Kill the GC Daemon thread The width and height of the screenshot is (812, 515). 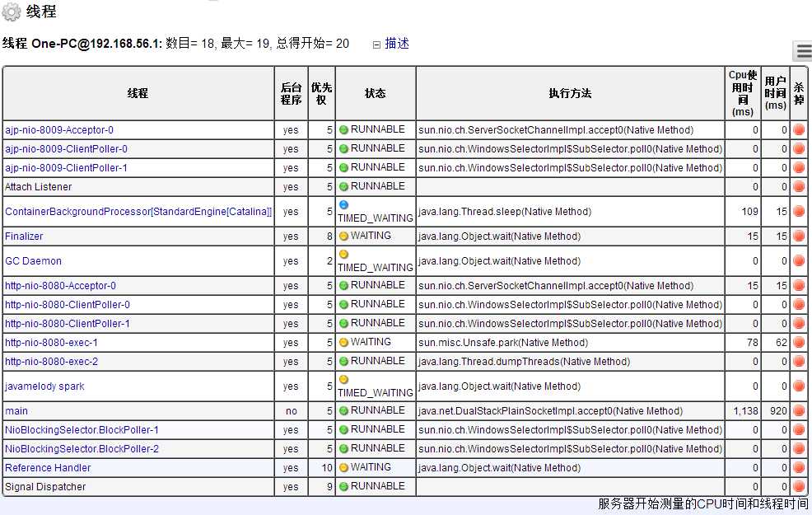[x=799, y=261]
